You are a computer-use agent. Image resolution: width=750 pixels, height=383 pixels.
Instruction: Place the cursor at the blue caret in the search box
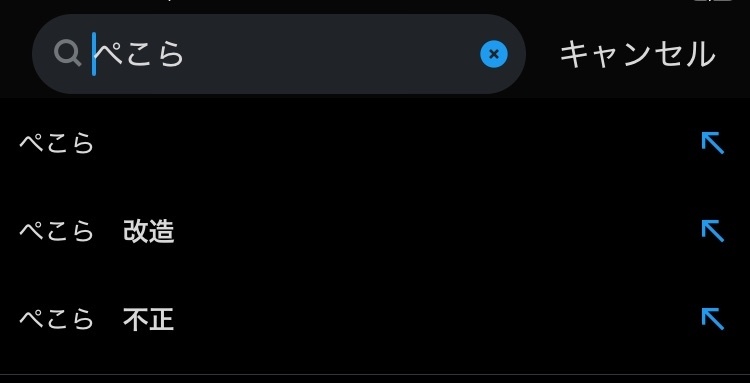point(94,54)
